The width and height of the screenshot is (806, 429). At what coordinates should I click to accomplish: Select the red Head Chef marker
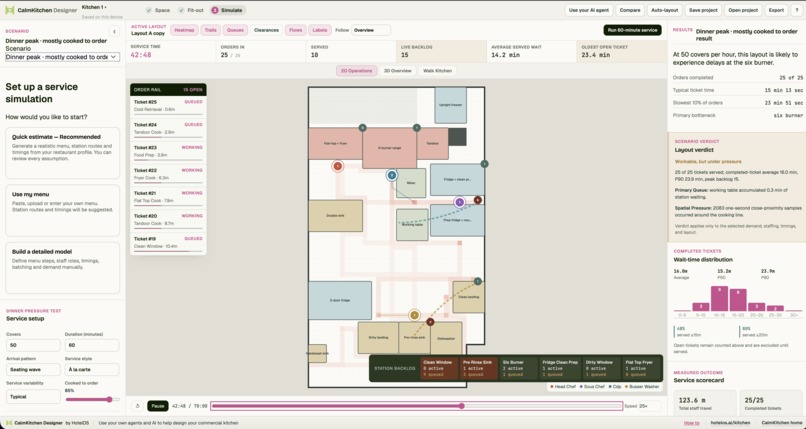337,166
